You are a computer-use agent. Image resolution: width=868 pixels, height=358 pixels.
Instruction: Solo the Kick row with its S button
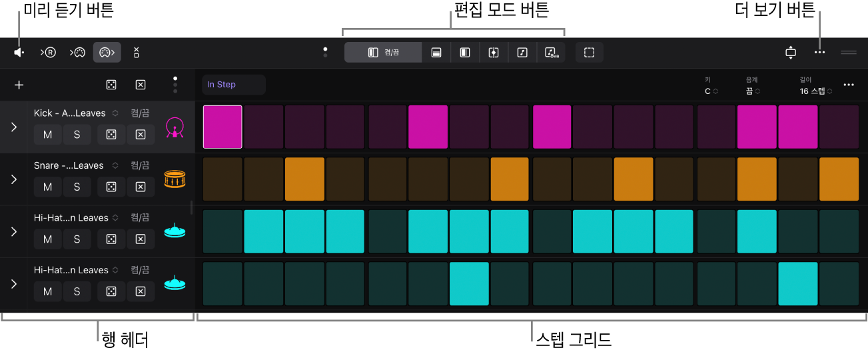77,135
